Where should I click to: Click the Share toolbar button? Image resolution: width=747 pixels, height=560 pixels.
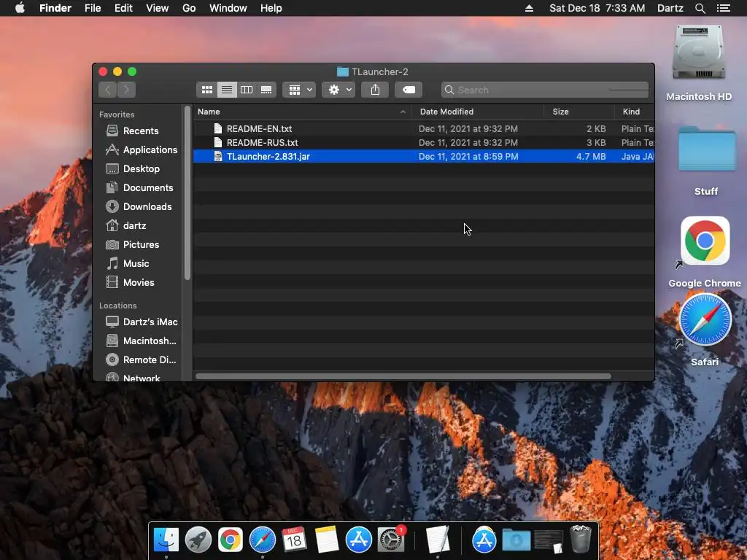(375, 90)
